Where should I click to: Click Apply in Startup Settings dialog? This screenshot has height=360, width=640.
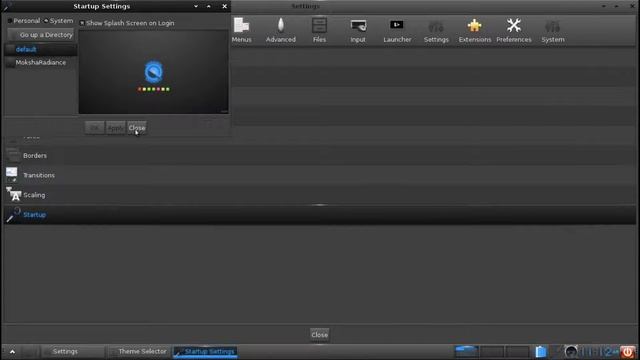pyautogui.click(x=116, y=128)
